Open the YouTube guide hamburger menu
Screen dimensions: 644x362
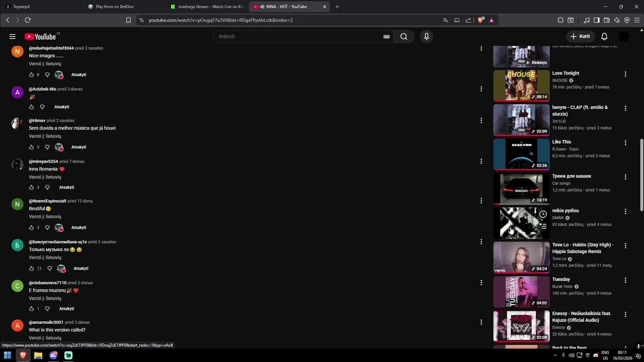tap(12, 36)
